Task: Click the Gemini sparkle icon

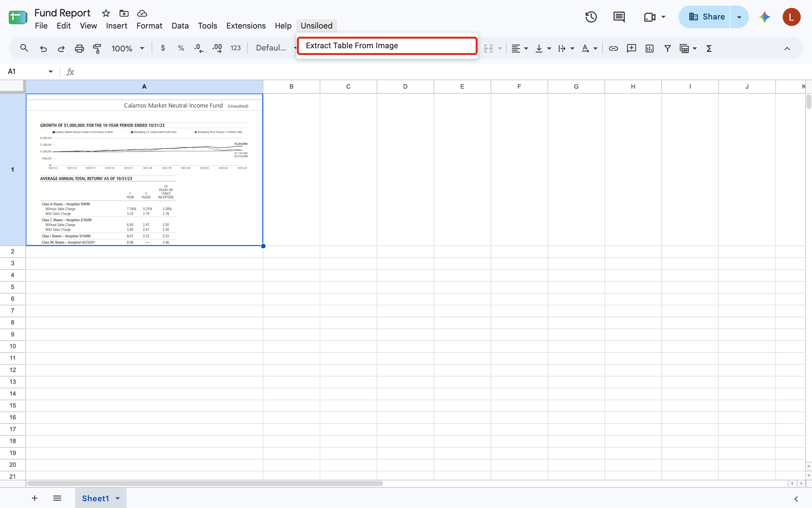Action: click(x=765, y=17)
